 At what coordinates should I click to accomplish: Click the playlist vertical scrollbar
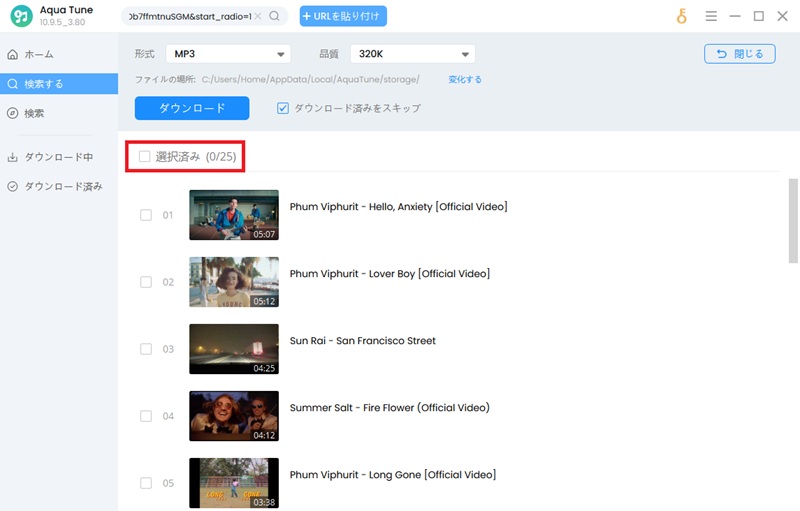click(x=793, y=221)
